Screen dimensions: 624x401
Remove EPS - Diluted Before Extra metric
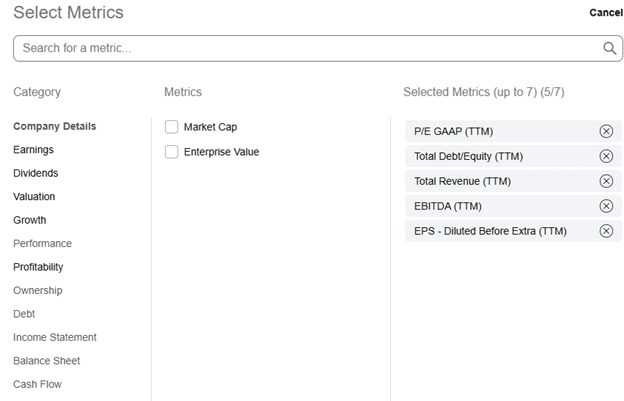click(606, 231)
